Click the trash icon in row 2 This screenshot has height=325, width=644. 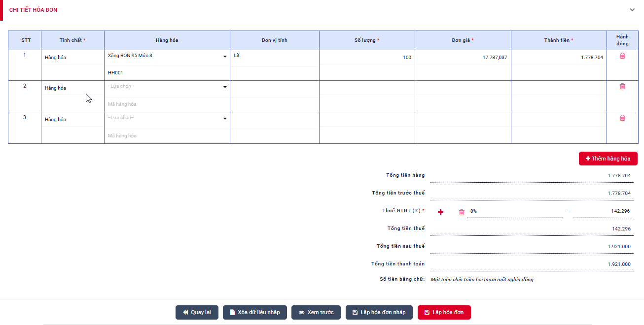(622, 87)
